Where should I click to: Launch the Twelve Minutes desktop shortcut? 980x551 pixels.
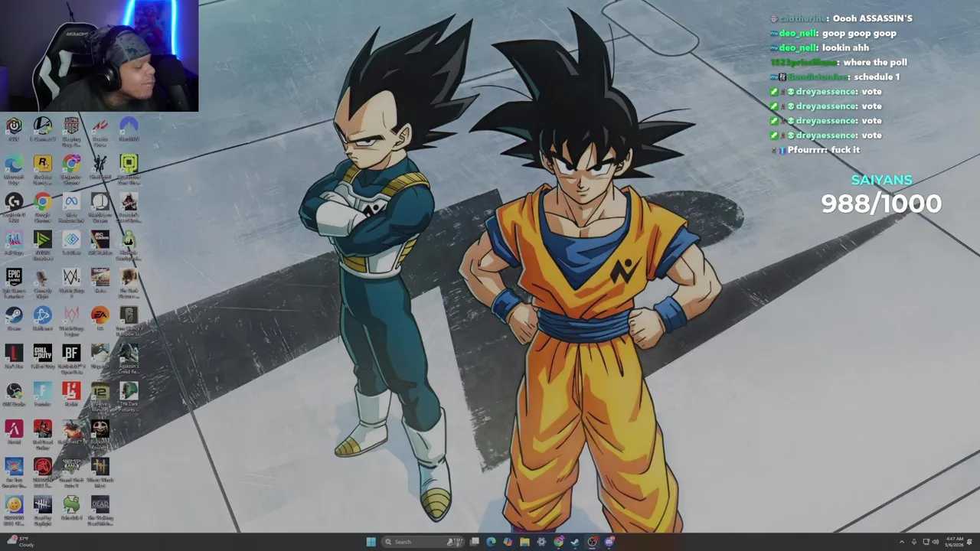tap(100, 396)
